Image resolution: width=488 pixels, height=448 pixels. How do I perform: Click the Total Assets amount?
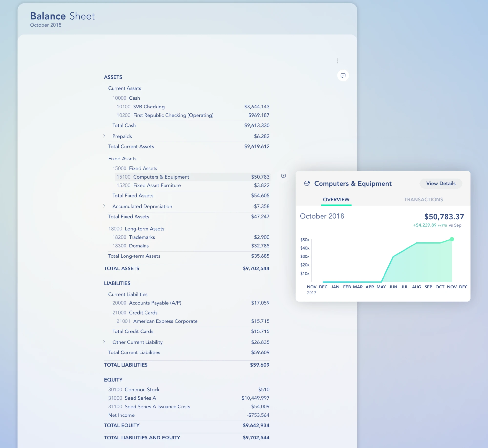coord(255,268)
